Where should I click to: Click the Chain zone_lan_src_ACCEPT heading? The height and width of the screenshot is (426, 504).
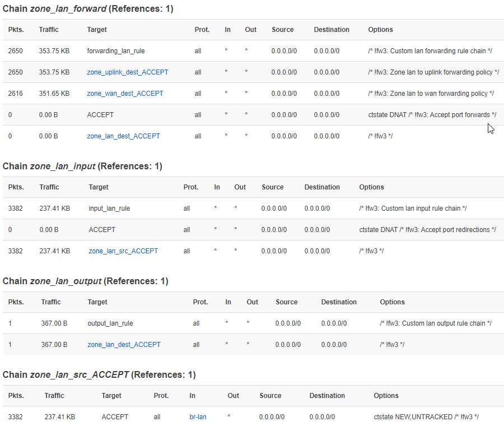[99, 374]
